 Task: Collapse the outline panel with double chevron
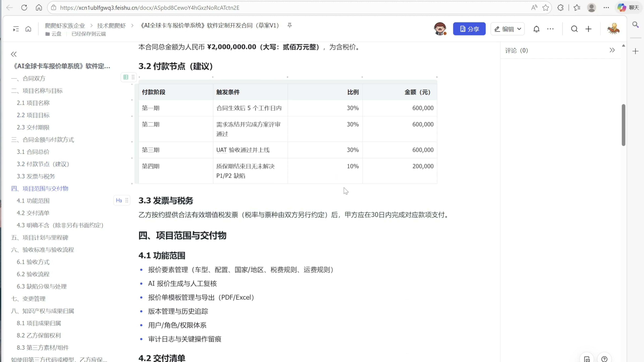coord(14,54)
